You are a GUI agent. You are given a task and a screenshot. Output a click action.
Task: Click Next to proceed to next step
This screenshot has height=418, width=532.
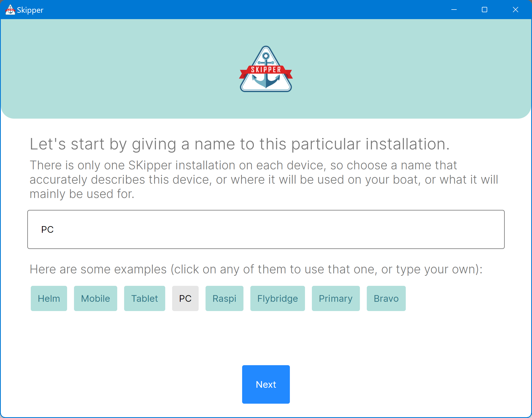pyautogui.click(x=265, y=384)
